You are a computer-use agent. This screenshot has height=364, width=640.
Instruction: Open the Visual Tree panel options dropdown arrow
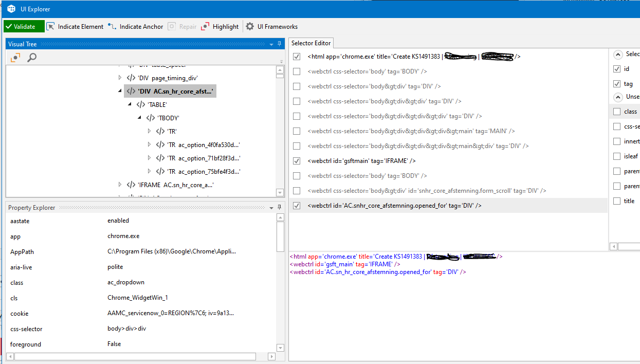point(271,44)
